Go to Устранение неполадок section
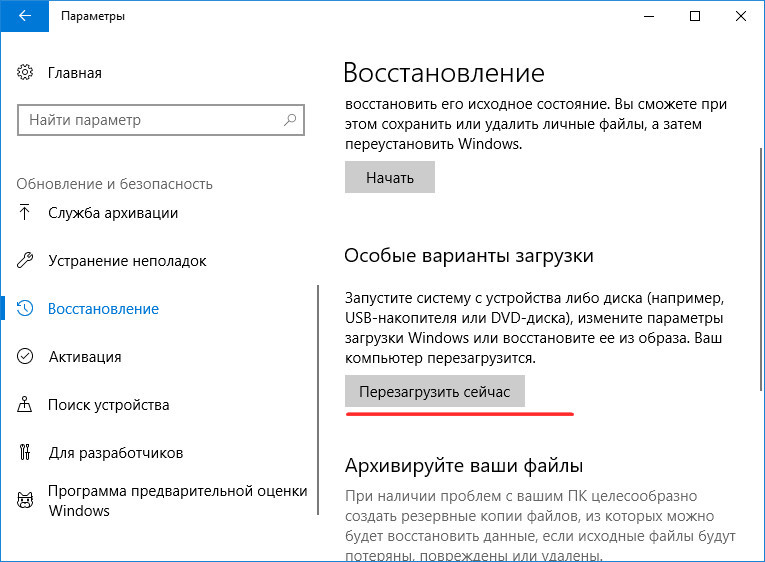The height and width of the screenshot is (562, 765). point(127,261)
